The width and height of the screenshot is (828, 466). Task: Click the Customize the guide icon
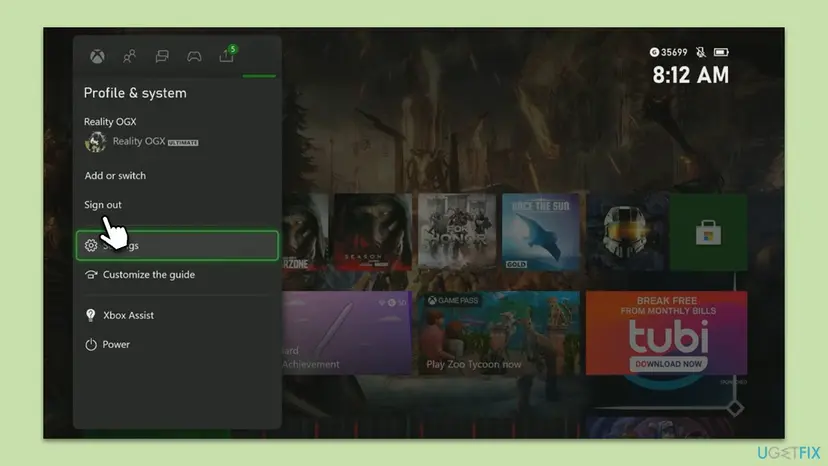click(91, 275)
